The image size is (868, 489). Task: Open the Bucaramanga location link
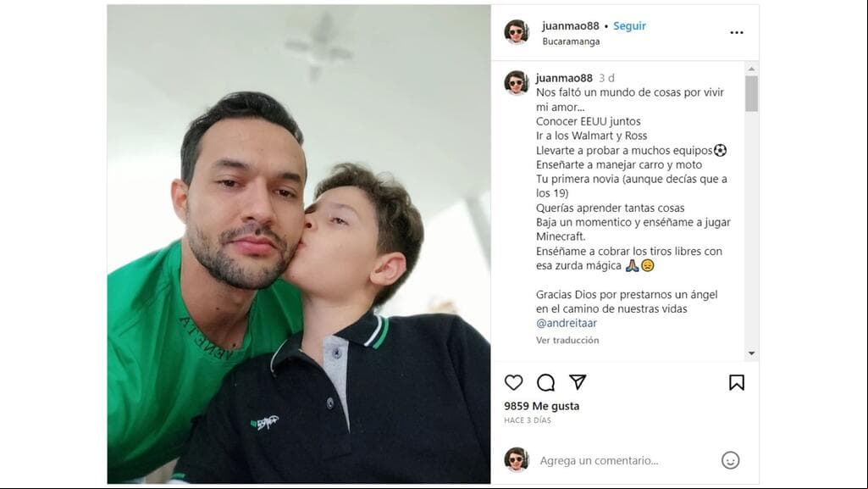571,42
